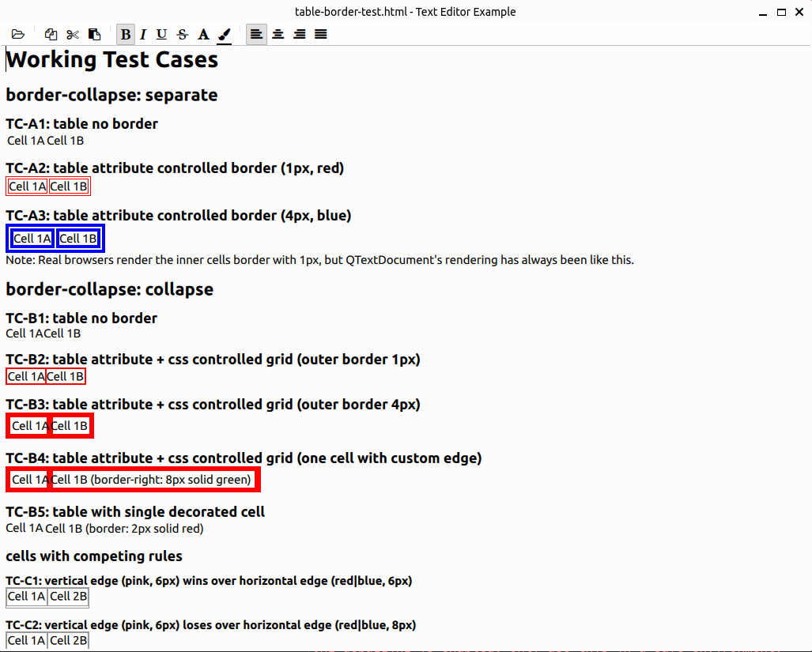
Task: Click Cell 1B in TC-A2 red table
Action: tap(70, 187)
